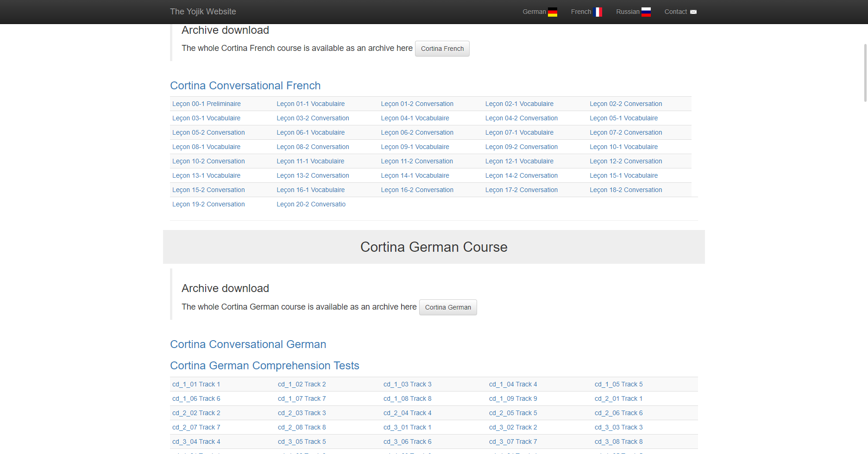Play cd_3_08 Track 8
Image resolution: width=868 pixels, height=454 pixels.
pyautogui.click(x=618, y=442)
